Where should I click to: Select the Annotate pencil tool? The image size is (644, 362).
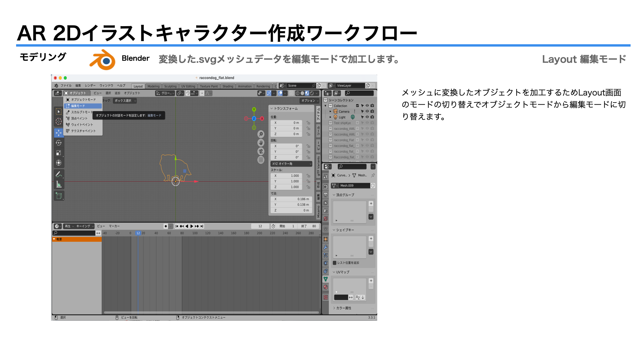(x=59, y=174)
